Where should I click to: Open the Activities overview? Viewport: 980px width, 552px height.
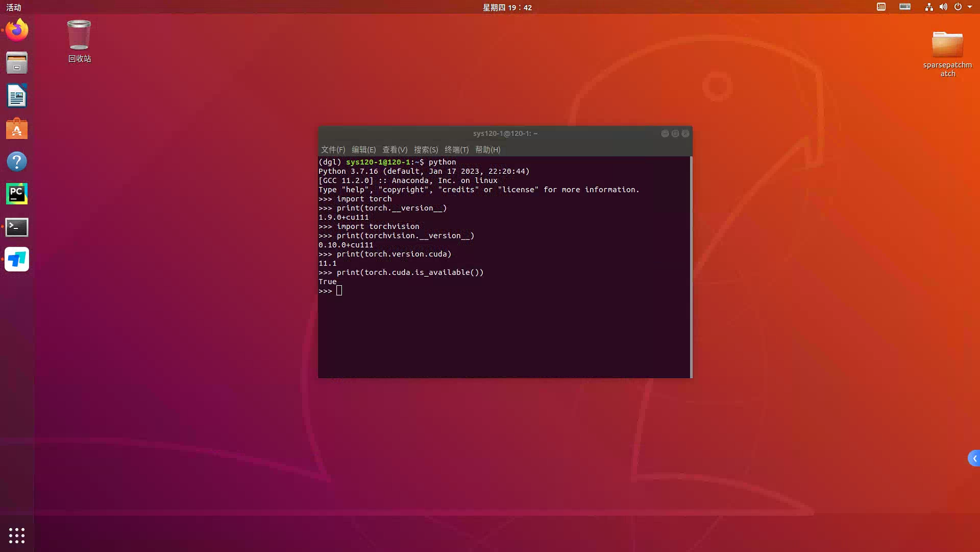coord(14,7)
